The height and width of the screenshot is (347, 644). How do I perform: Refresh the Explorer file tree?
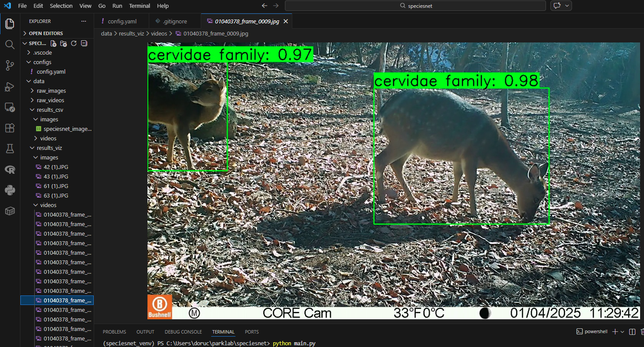[74, 43]
